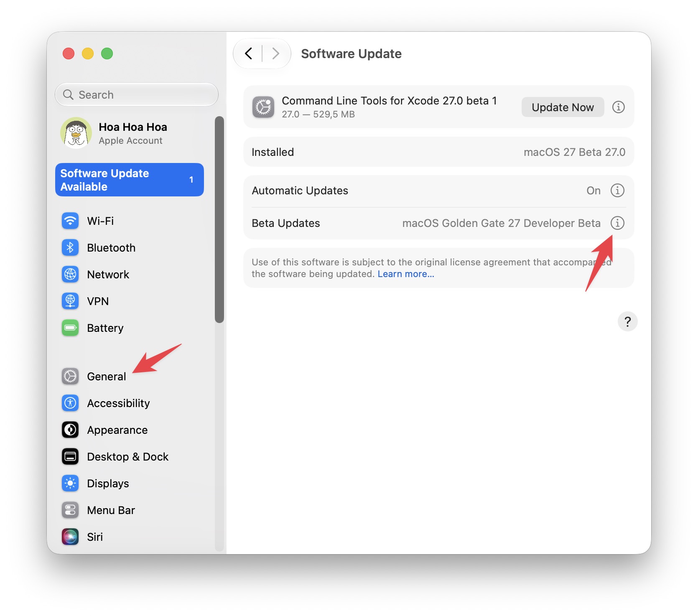This screenshot has width=698, height=616.
Task: Go forward with the right chevron
Action: click(275, 53)
